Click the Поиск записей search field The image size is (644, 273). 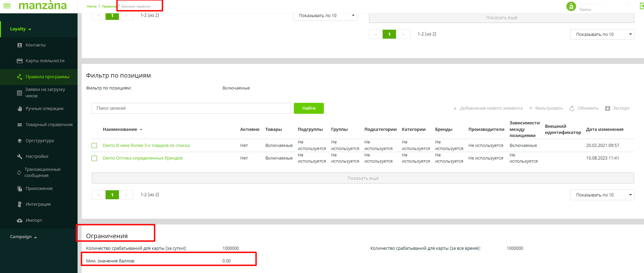tap(191, 108)
